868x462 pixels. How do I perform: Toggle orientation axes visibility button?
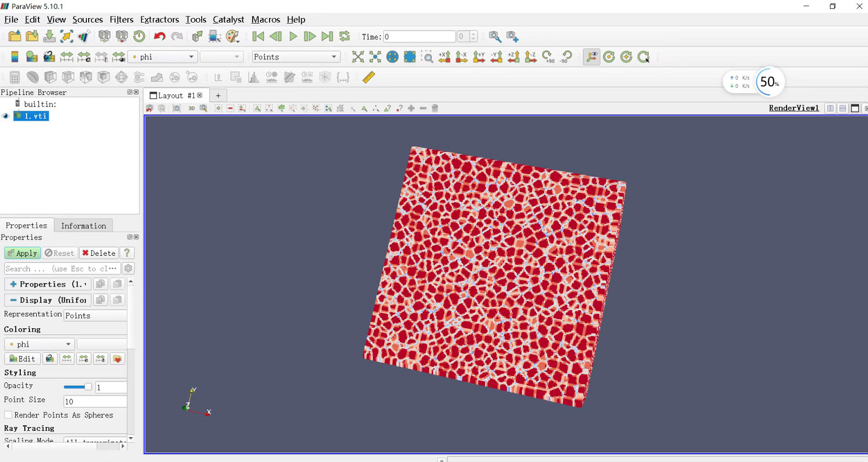point(591,57)
